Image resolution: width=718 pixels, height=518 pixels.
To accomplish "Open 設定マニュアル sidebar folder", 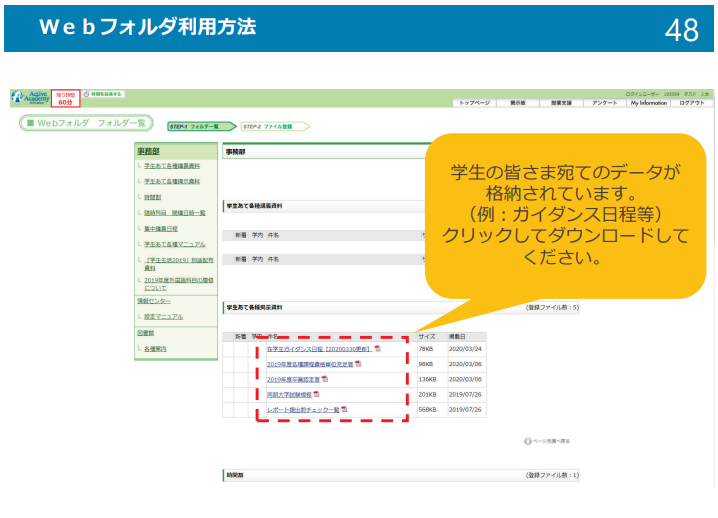I will click(163, 316).
